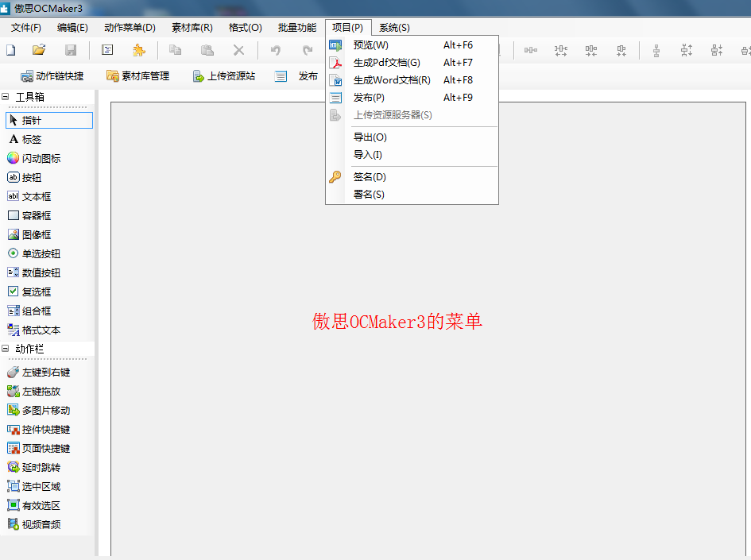This screenshot has width=751, height=560.
Task: Select the 指针 pointer tool
Action: [x=48, y=120]
